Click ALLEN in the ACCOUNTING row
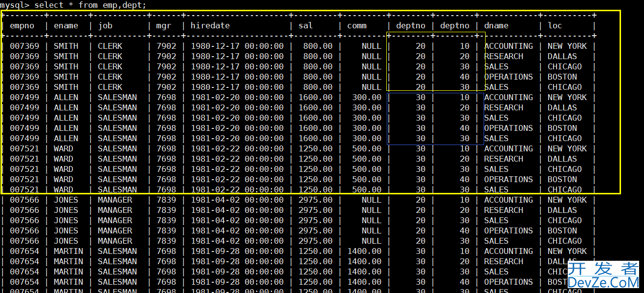Screen dimensions: 644x293 (x=66, y=97)
